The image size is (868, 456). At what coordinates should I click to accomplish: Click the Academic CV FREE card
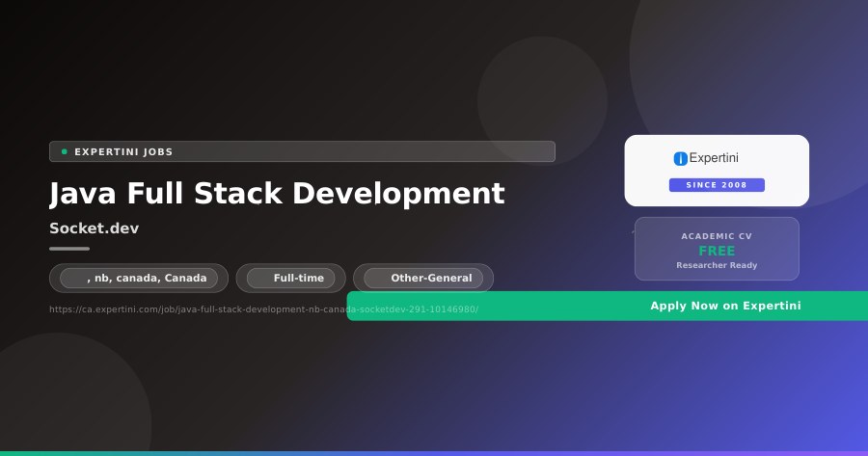click(717, 249)
